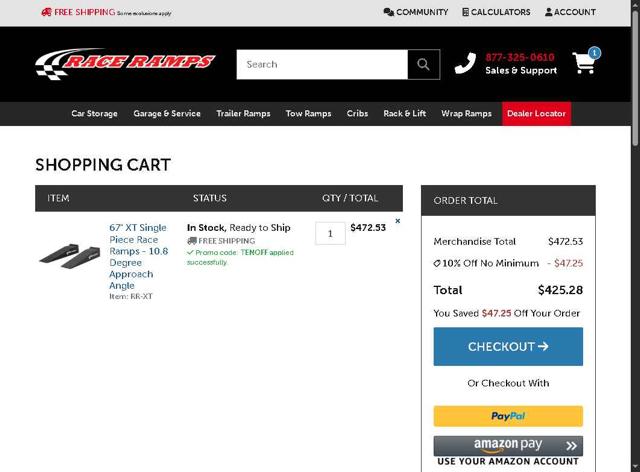
Task: Click the Race Ramps logo
Action: point(125,63)
